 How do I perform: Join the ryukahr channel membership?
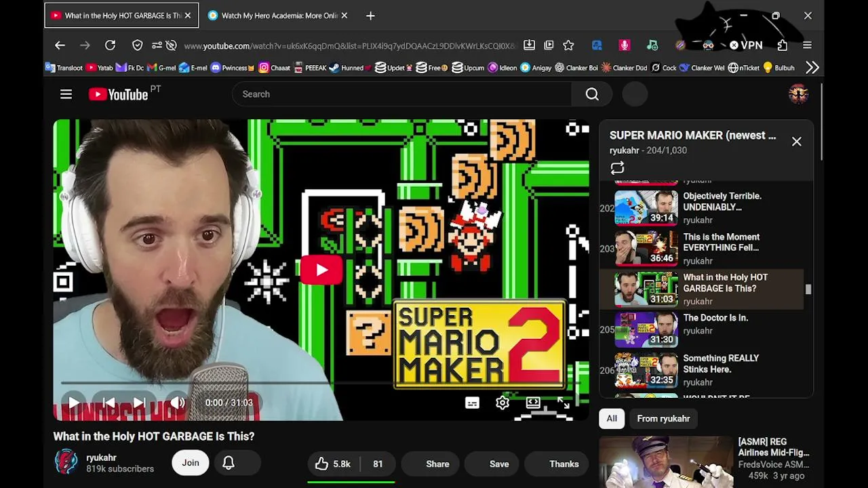(x=191, y=464)
